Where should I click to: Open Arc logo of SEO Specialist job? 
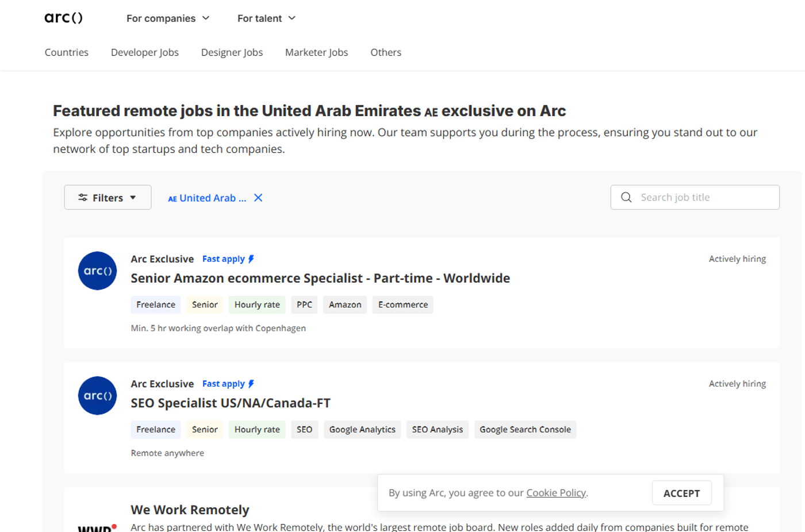click(98, 395)
